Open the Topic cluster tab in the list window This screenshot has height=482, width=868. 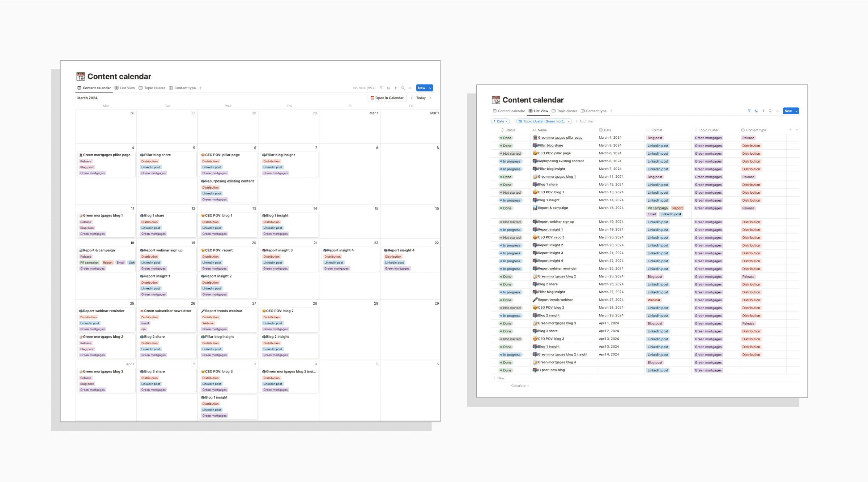pyautogui.click(x=564, y=111)
